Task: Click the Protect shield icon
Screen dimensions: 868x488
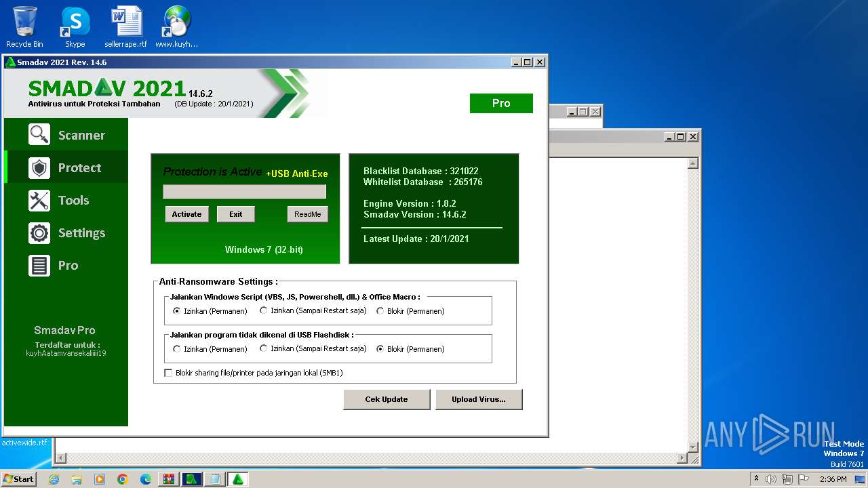Action: (39, 167)
